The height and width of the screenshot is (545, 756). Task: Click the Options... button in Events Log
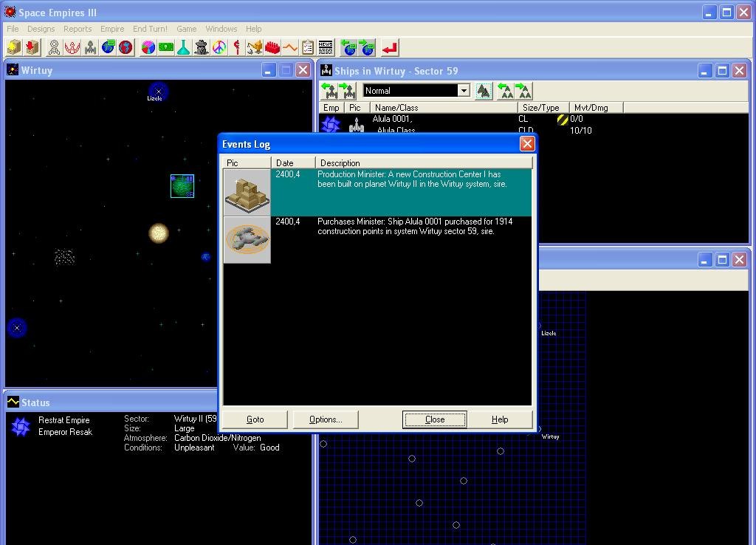pyautogui.click(x=326, y=419)
